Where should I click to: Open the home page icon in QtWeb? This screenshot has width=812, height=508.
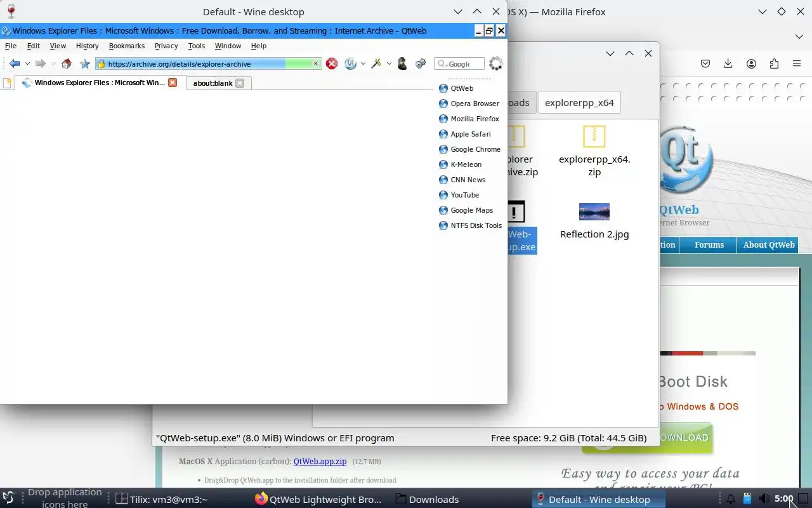pos(66,63)
